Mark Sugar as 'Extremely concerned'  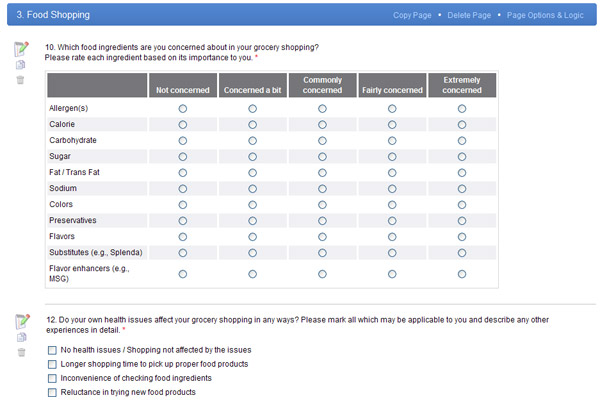(462, 156)
